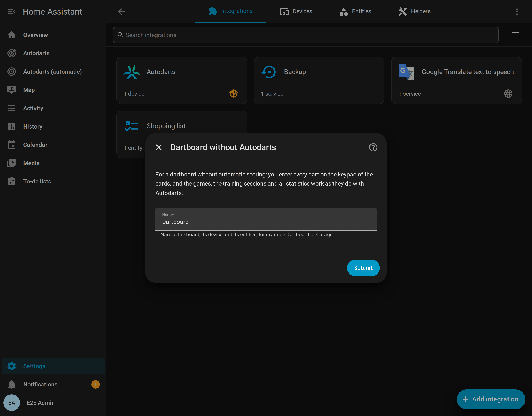Click the cloud globe icon on the Google Translate card
The width and height of the screenshot is (532, 416).
(508, 94)
